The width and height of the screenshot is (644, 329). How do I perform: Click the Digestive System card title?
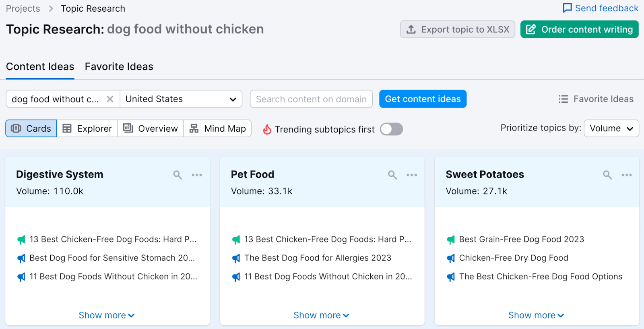tap(60, 174)
